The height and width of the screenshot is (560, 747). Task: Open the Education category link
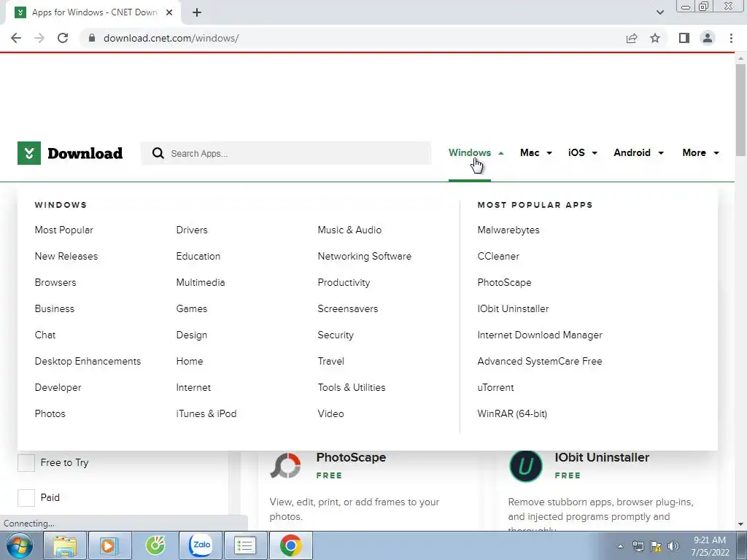point(198,256)
